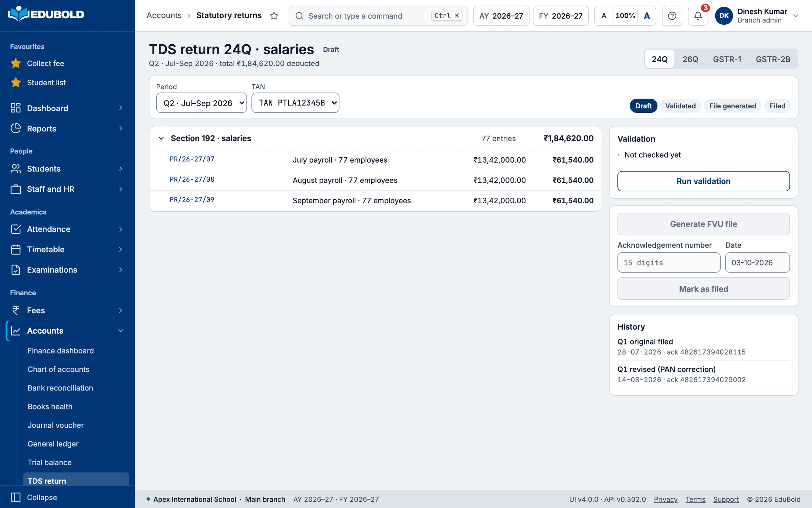Click the Students people icon
This screenshot has height=508, width=812.
pyautogui.click(x=16, y=169)
